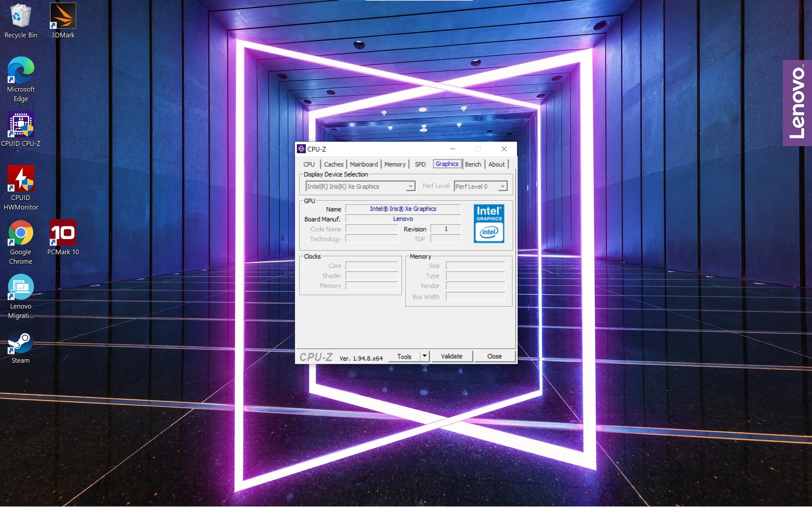
Task: Close CPU-Z with the X button
Action: coord(504,149)
